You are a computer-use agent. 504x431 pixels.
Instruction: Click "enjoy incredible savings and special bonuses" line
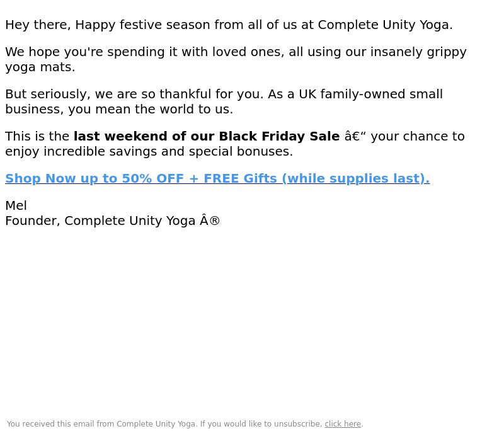point(149,151)
